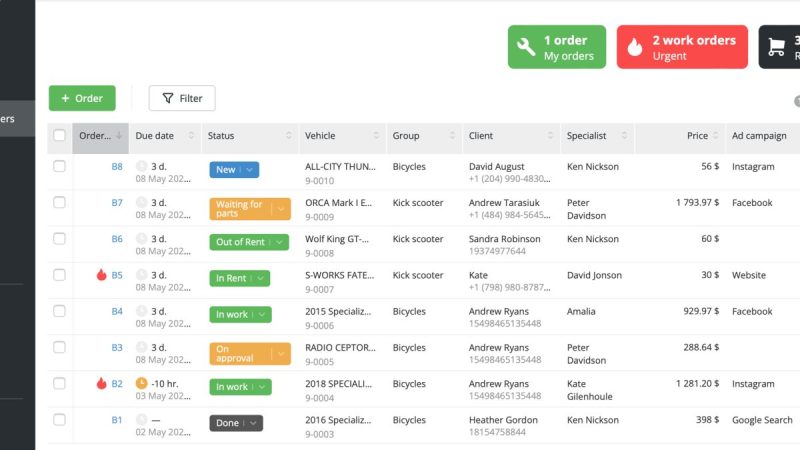
Task: Check the box for order B6
Action: (x=59, y=239)
